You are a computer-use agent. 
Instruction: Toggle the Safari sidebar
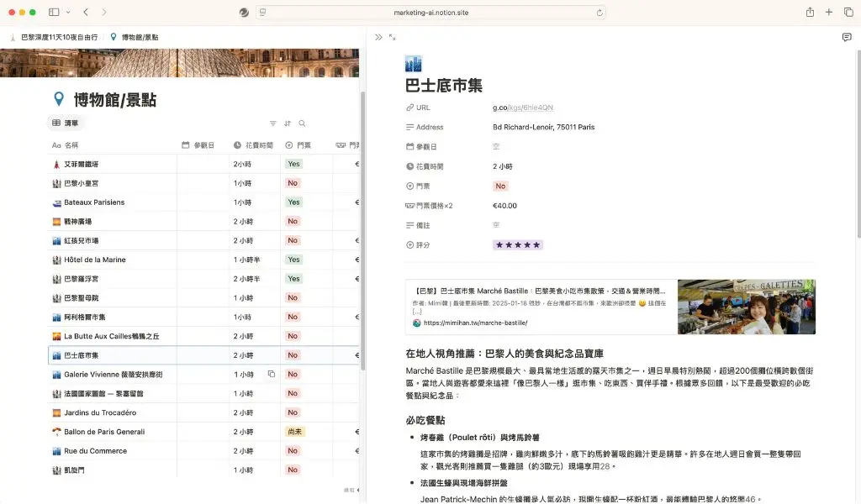(x=54, y=13)
